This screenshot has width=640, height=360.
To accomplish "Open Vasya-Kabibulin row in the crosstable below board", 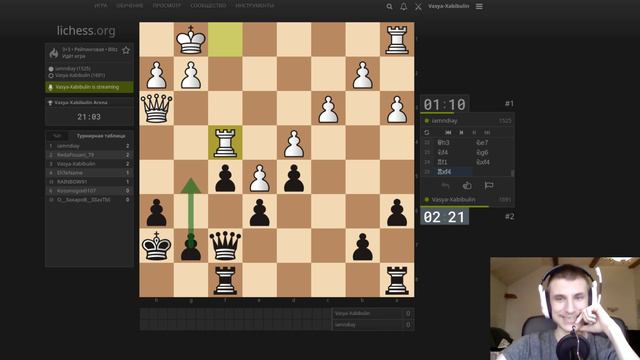I will [372, 313].
